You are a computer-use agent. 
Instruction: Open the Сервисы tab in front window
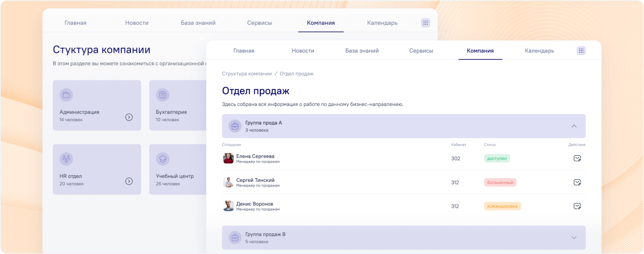(x=421, y=51)
